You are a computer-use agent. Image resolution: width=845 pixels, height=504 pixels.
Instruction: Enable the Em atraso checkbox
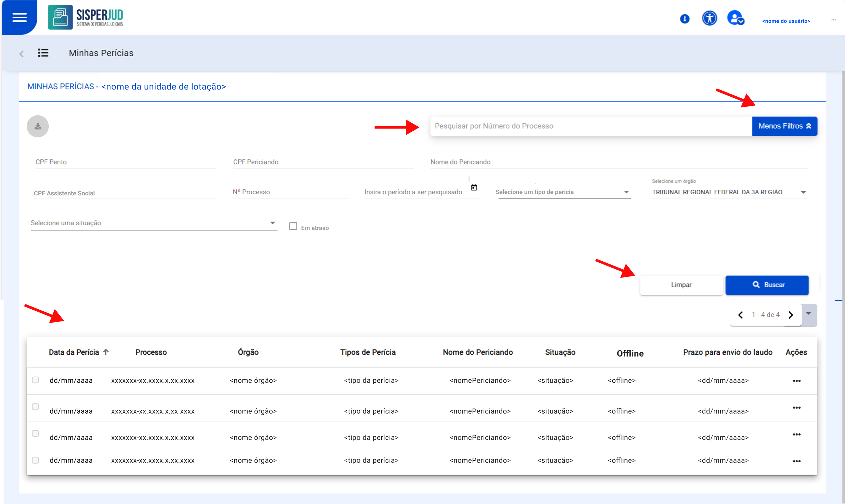coord(293,226)
